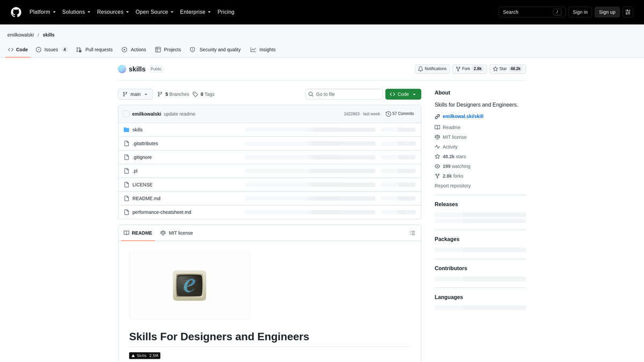View the 57 Commits history
644x362 pixels.
pos(400,114)
